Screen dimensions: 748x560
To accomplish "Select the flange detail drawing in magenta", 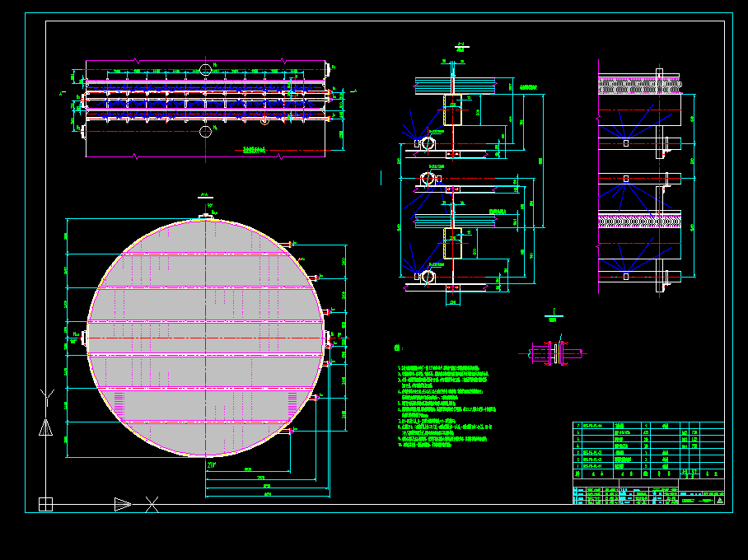I will 554,353.
